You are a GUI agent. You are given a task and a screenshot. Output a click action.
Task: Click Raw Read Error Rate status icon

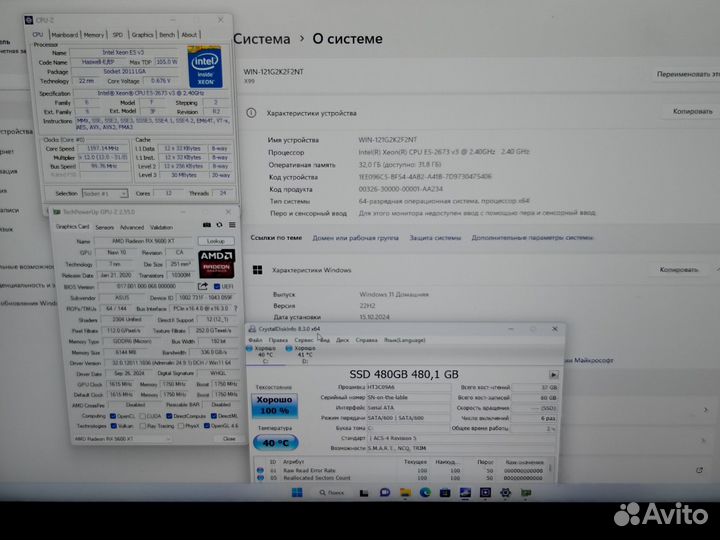click(260, 471)
